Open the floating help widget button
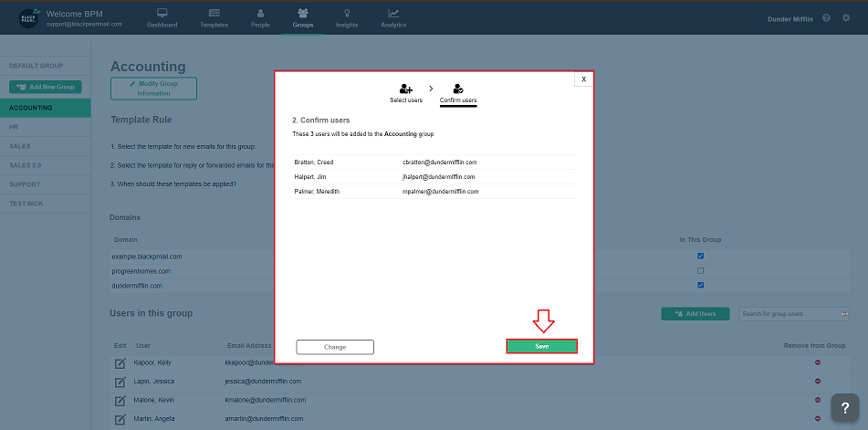 point(845,408)
